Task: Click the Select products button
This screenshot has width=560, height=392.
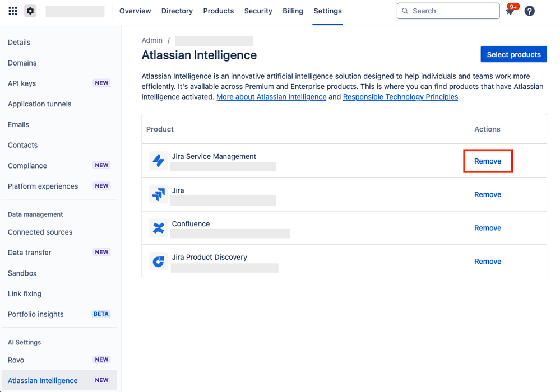Action: pyautogui.click(x=513, y=54)
